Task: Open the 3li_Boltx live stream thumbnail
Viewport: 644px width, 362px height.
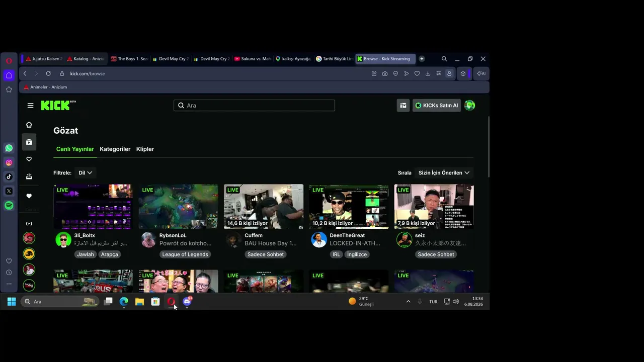Action: [93, 207]
